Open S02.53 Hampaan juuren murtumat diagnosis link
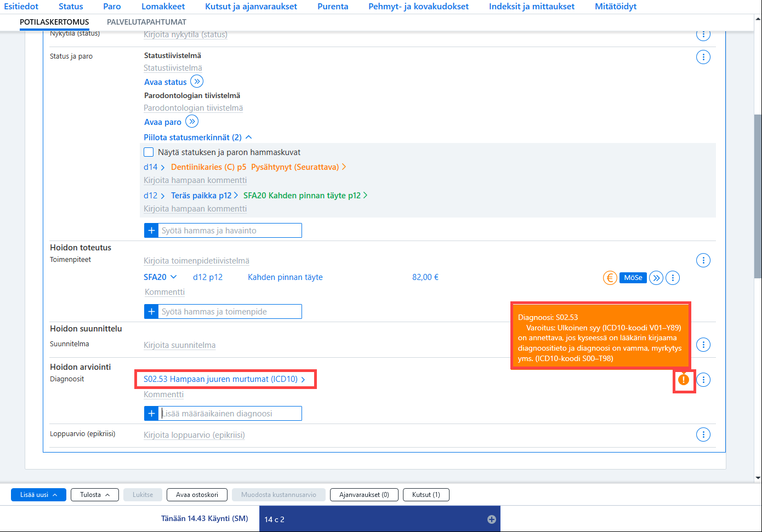 (225, 379)
